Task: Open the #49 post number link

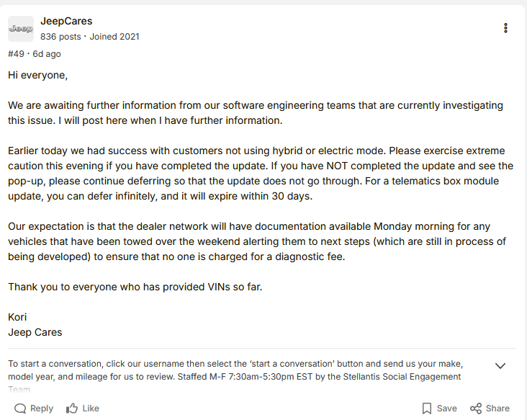Action: [x=16, y=54]
